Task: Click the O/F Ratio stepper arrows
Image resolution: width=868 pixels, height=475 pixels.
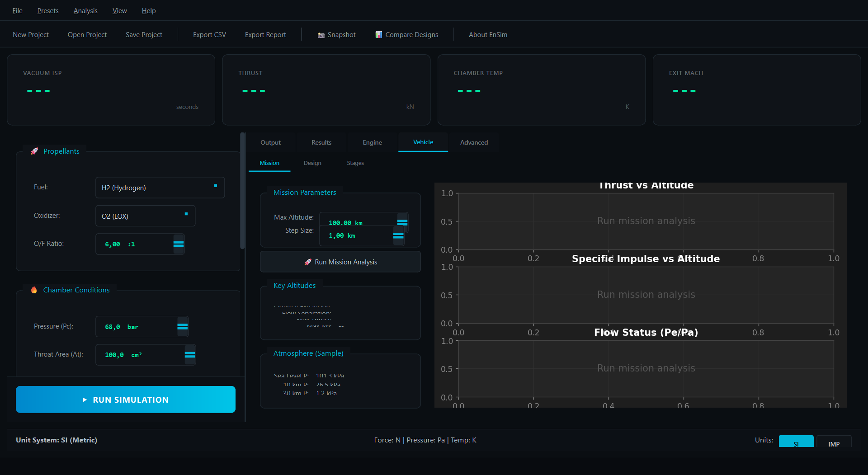Action: [x=179, y=244]
